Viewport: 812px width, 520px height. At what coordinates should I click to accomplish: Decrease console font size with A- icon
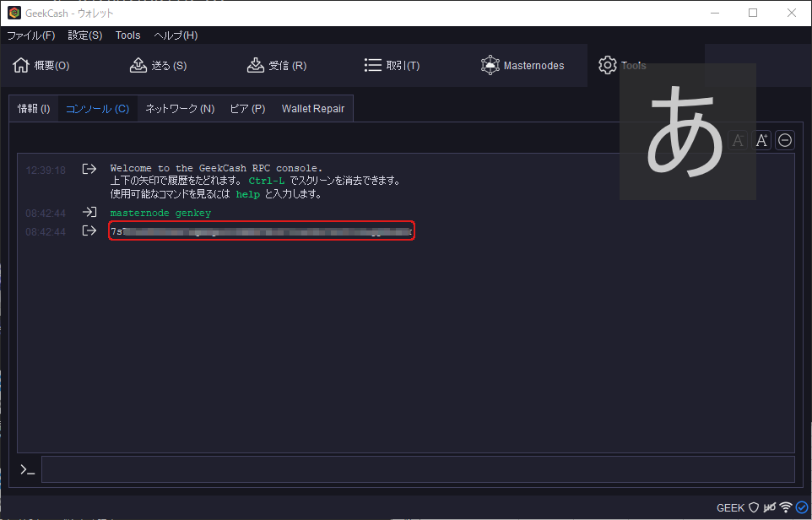(x=739, y=140)
